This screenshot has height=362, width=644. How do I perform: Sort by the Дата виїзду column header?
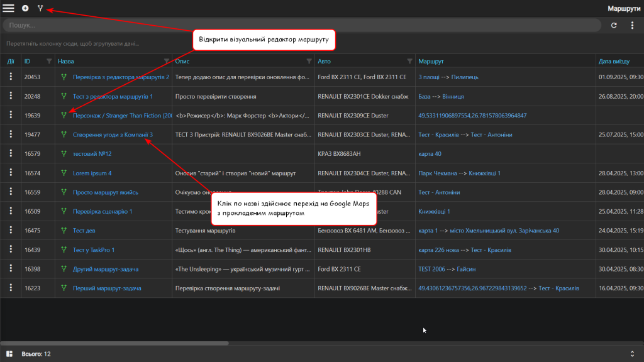(614, 61)
